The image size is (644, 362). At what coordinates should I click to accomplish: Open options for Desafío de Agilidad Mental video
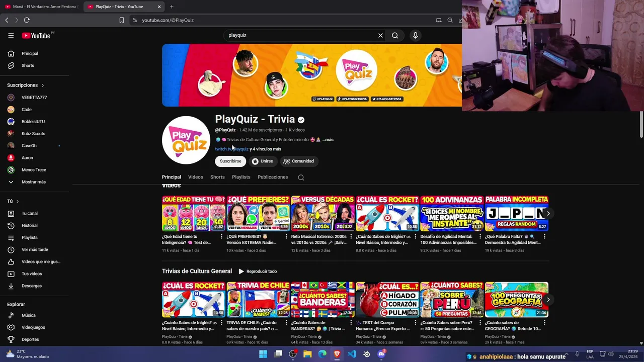coord(480,236)
